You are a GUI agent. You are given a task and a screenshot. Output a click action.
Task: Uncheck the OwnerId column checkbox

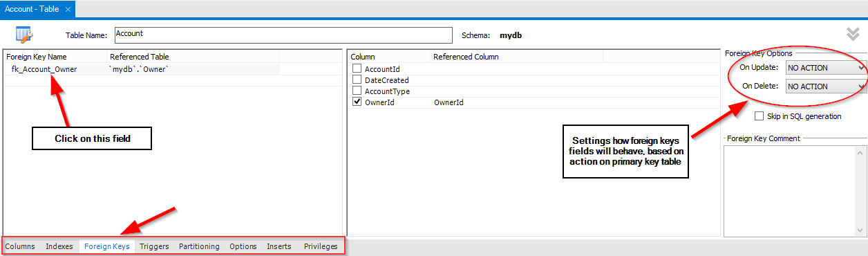click(x=357, y=102)
